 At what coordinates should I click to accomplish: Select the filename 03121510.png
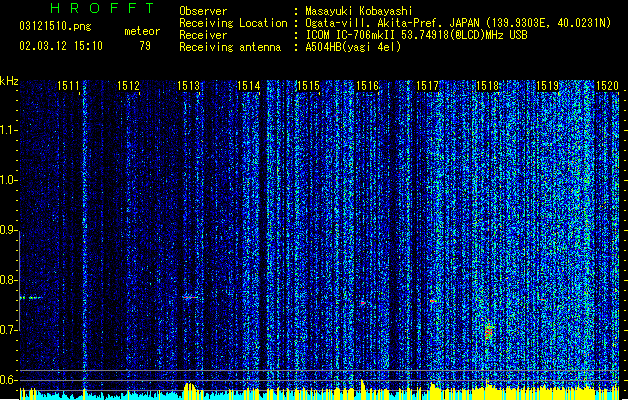click(55, 27)
